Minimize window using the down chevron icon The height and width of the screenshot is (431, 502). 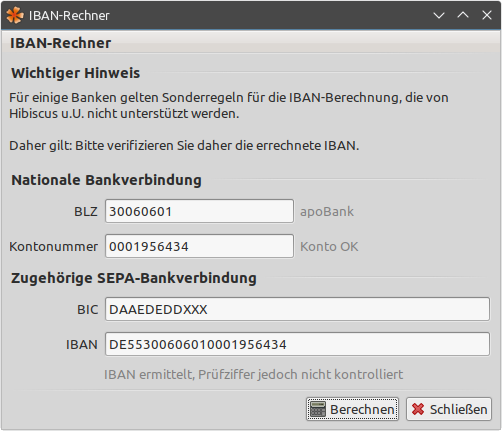point(439,15)
